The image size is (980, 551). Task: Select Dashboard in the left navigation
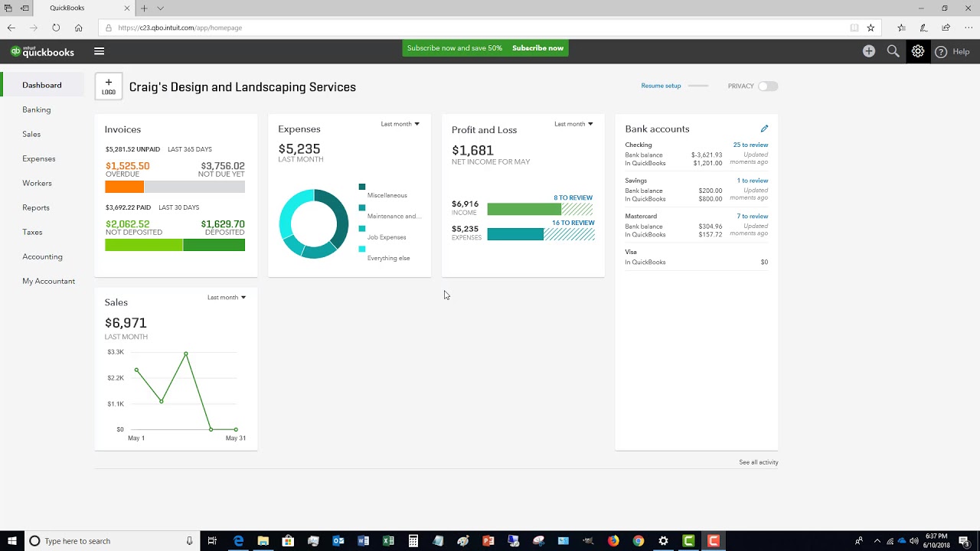[42, 85]
